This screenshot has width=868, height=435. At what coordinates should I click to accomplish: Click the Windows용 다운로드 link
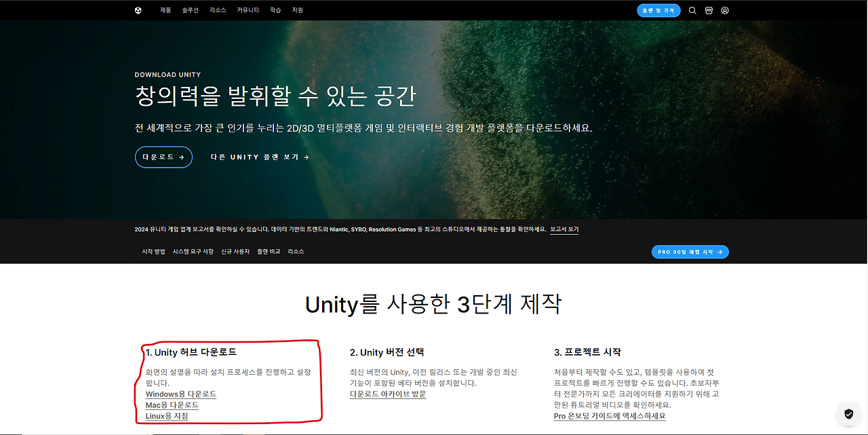click(181, 394)
